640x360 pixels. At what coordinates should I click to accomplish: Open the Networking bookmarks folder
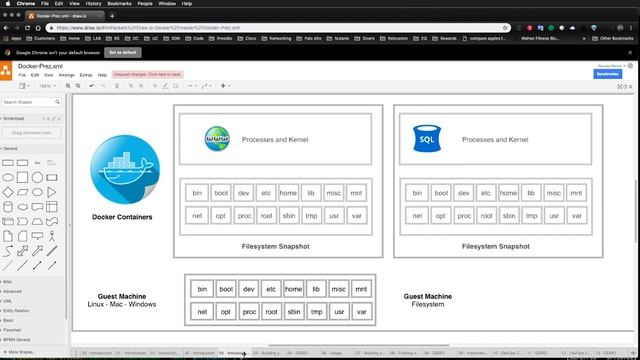pos(276,38)
